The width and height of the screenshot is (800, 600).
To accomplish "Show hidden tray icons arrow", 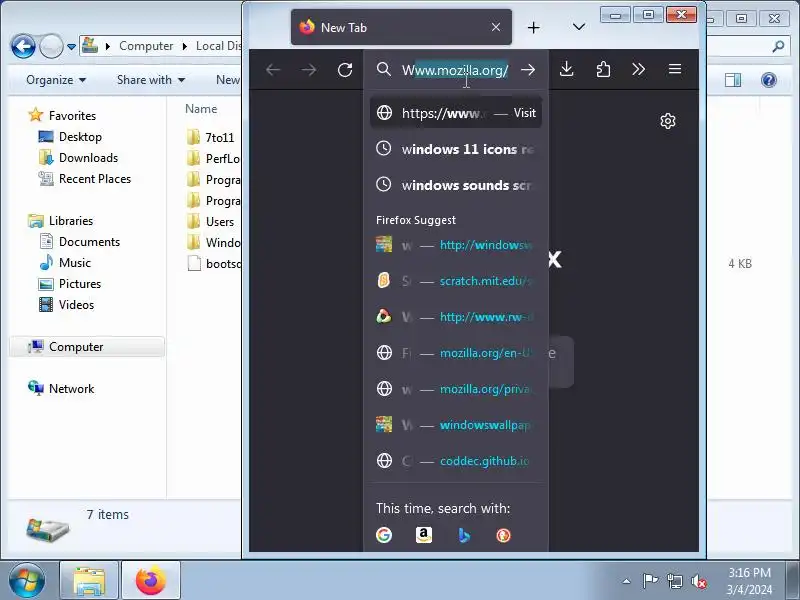I will coord(626,581).
